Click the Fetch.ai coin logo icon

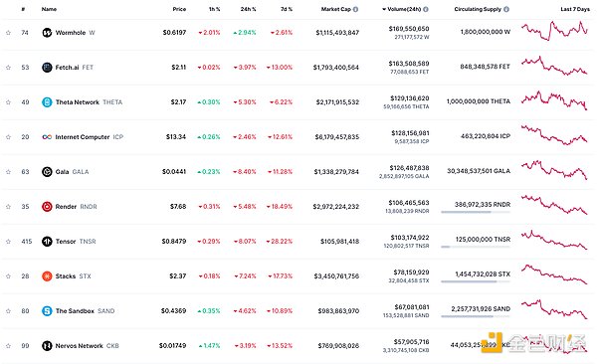point(47,68)
